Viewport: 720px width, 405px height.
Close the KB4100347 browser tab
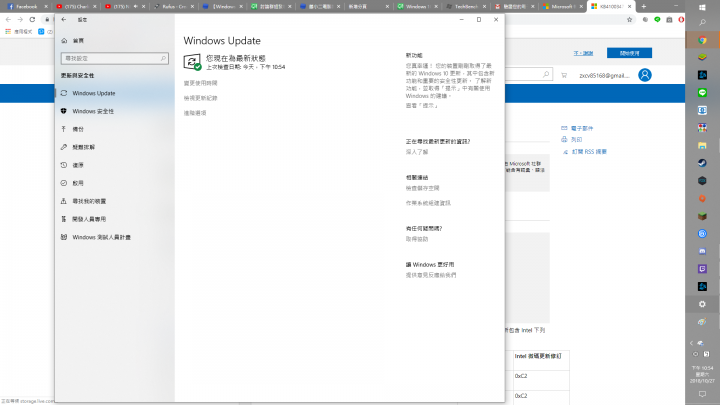click(x=630, y=6)
